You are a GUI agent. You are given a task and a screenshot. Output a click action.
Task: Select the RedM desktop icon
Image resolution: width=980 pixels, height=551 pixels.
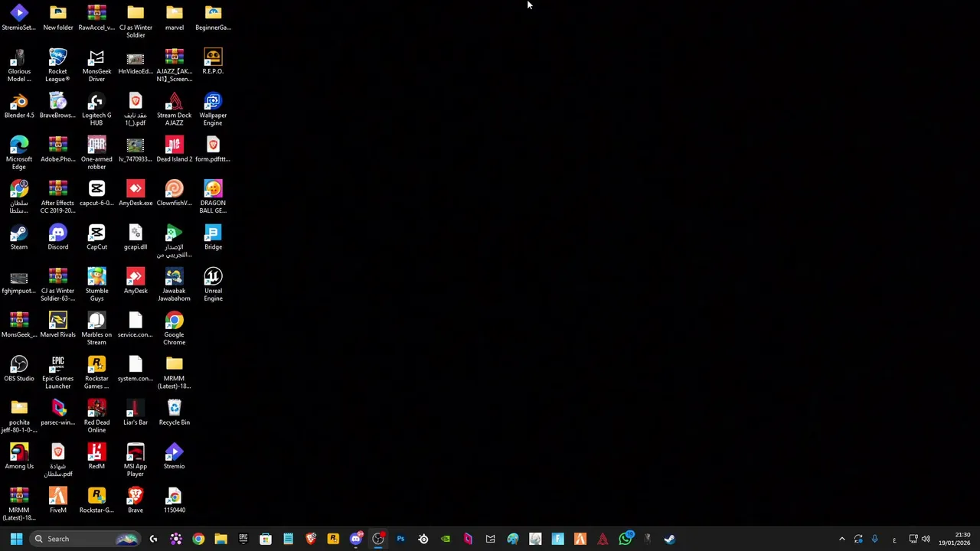[x=96, y=457]
